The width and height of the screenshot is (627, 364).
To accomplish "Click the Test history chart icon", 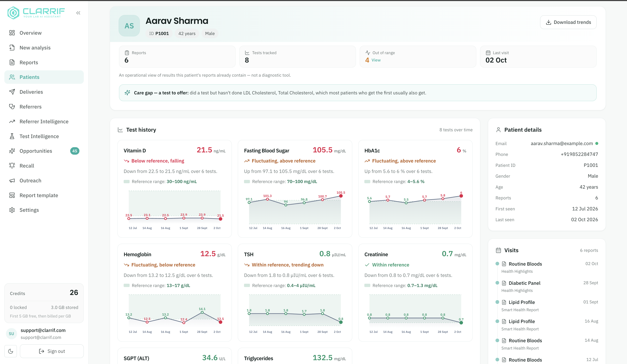I will click(x=120, y=130).
